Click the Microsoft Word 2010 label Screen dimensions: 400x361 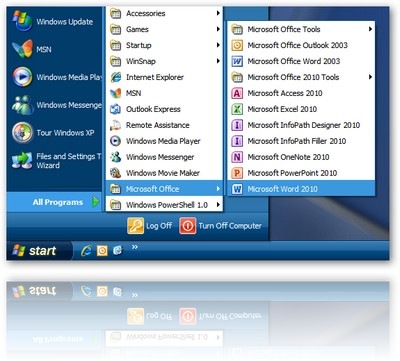tap(282, 189)
